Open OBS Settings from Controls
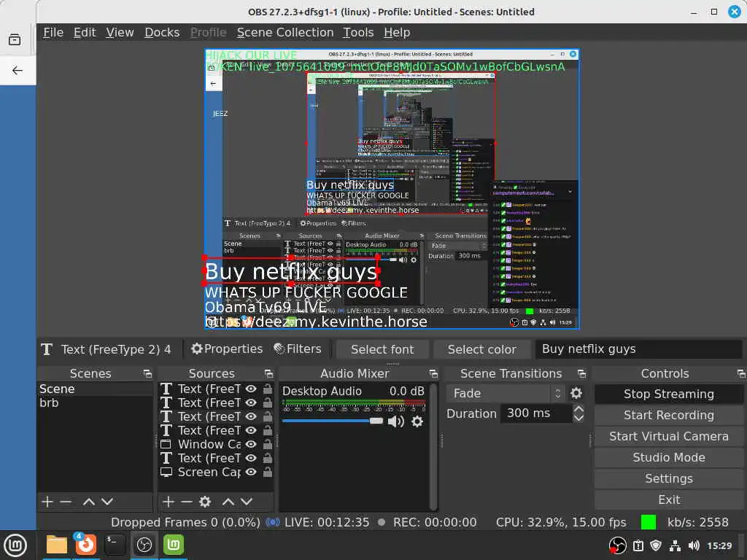 tap(668, 478)
